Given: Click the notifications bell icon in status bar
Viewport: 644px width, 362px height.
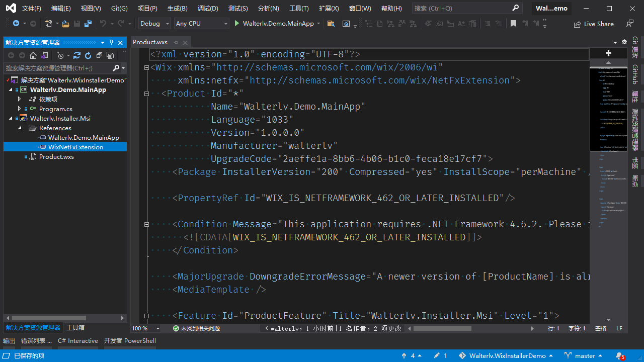Looking at the screenshot, I should click(x=620, y=355).
